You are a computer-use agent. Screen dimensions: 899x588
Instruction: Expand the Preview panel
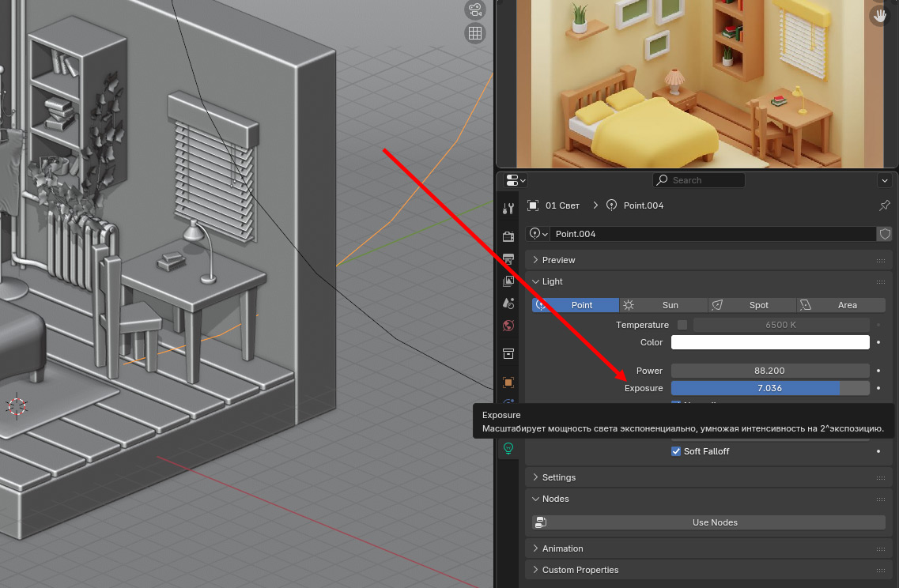(558, 260)
